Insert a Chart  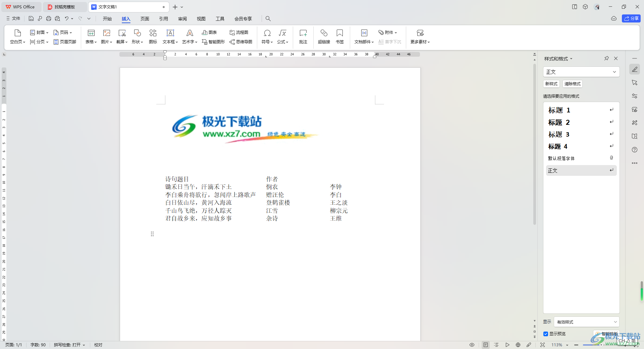click(x=209, y=33)
